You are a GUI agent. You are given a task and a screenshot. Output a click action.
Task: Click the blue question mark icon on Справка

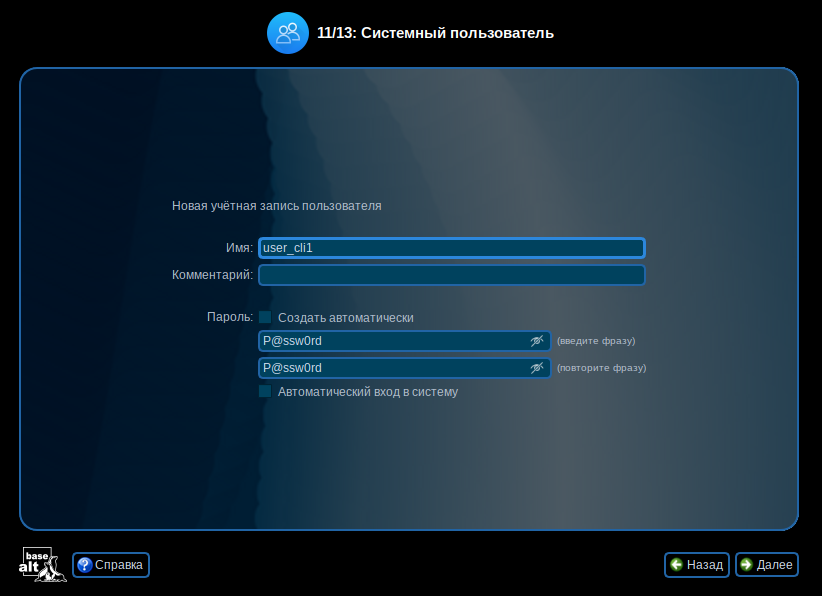pos(83,565)
